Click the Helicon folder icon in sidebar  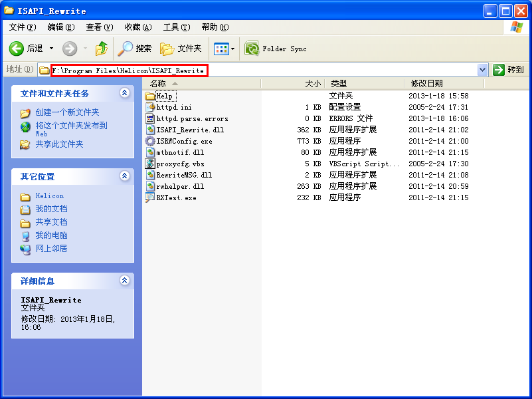click(25, 197)
